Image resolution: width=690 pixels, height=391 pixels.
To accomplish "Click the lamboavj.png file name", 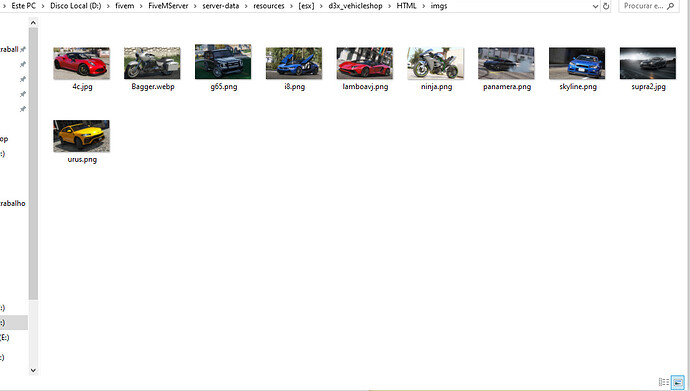I will (365, 87).
